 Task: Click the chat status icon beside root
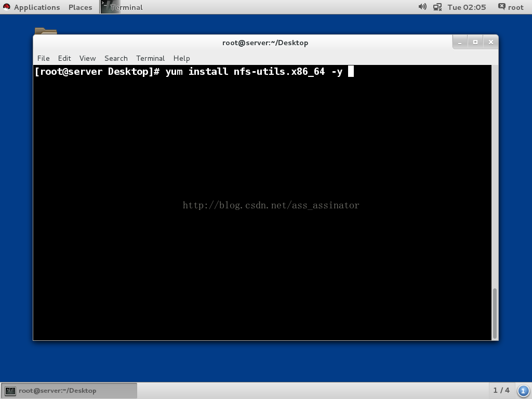click(501, 6)
